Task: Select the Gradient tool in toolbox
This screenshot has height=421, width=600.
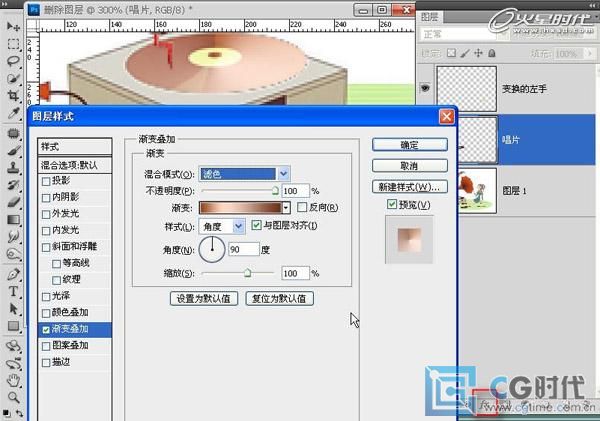Action: [x=13, y=219]
